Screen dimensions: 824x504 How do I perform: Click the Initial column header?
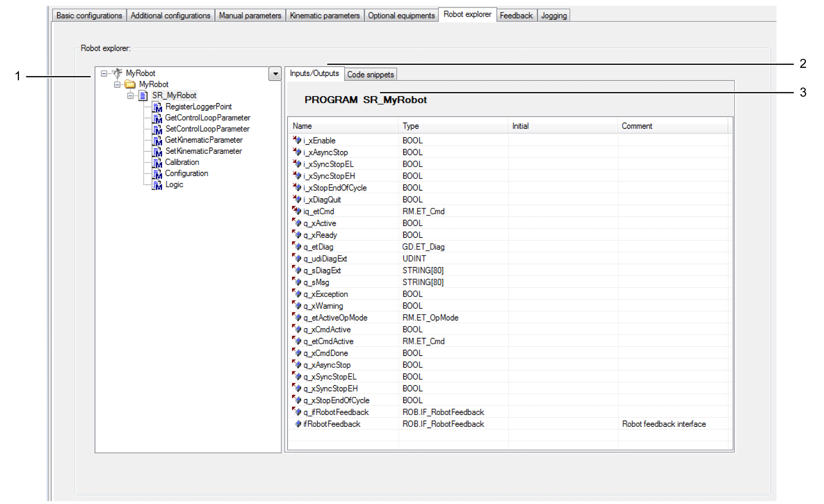tap(563, 126)
